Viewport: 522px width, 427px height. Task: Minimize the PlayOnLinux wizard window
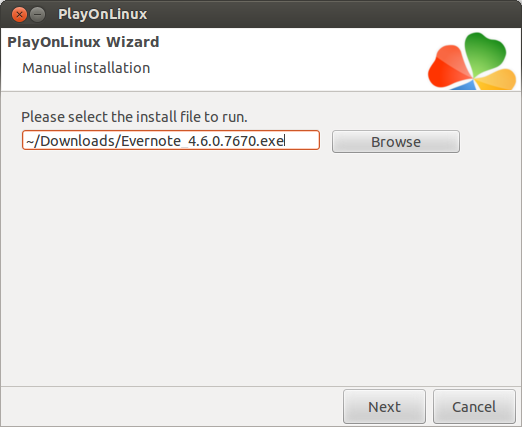click(x=38, y=15)
